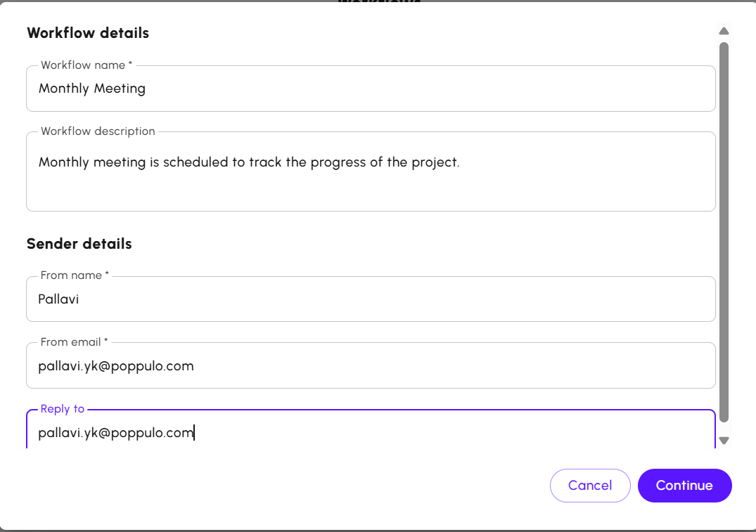Click the purple "Reply to" label
Viewport: 756px width, 532px height.
63,409
